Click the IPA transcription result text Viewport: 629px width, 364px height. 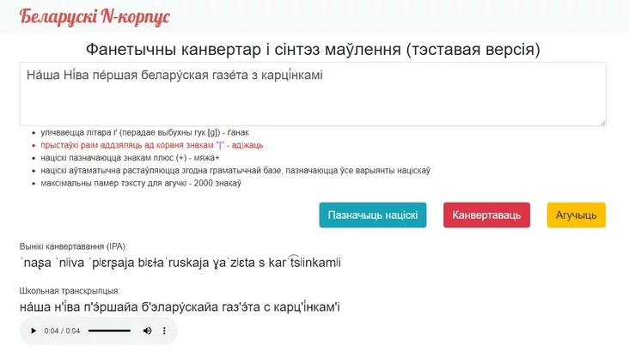coord(180,263)
